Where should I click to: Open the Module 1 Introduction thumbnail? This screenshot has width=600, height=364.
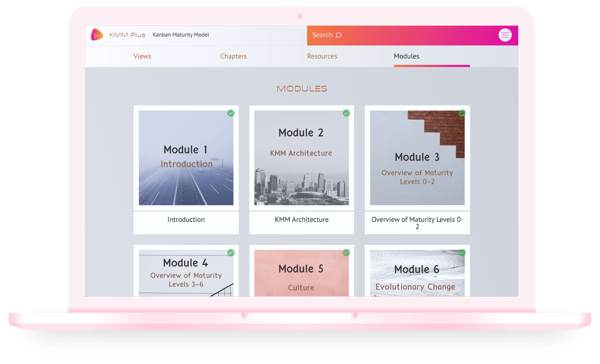click(186, 158)
